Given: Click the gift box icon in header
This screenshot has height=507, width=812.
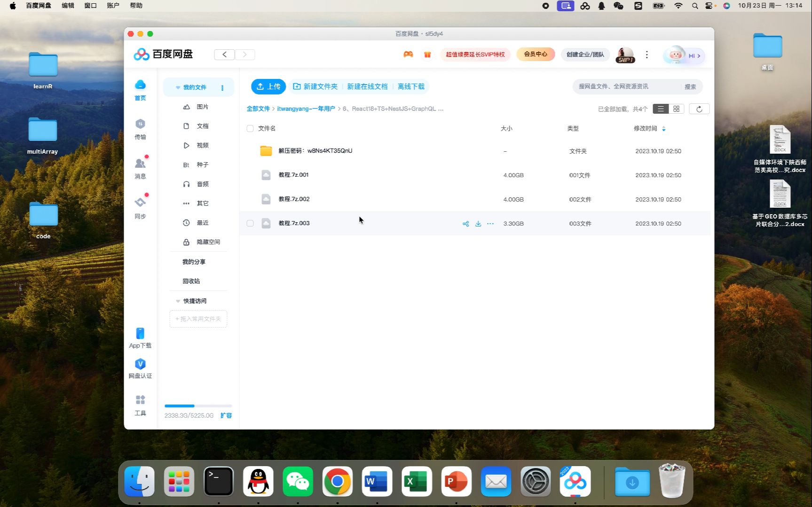Looking at the screenshot, I should coord(427,55).
